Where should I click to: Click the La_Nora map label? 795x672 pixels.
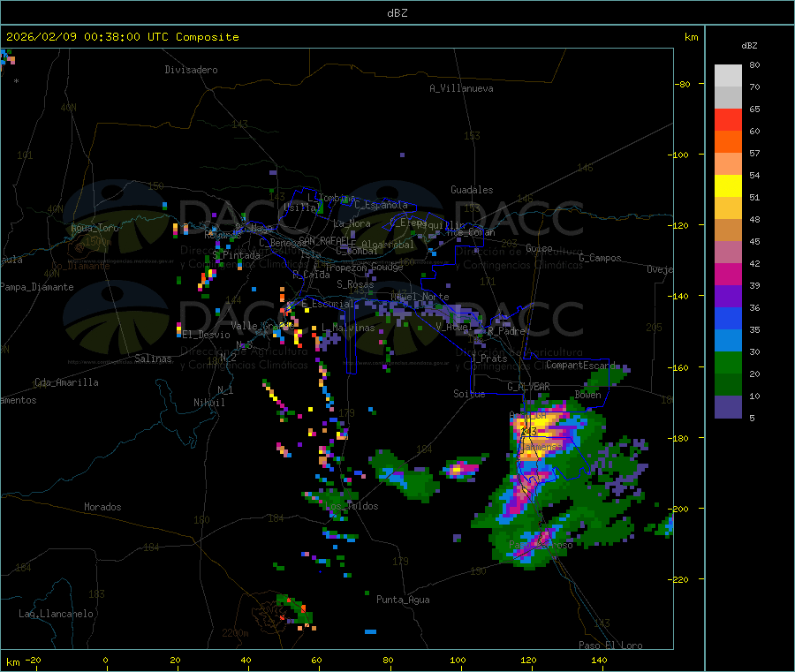pos(352,223)
